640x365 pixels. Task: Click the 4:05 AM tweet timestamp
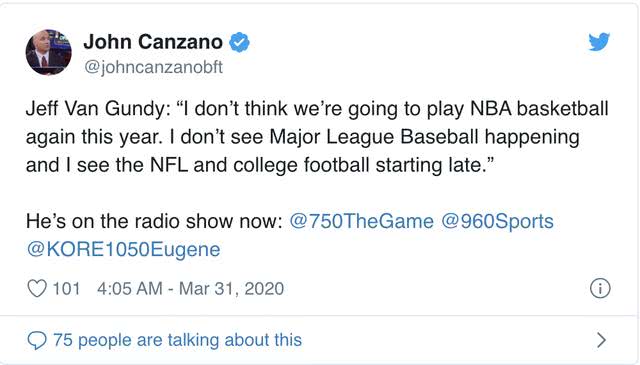tap(129, 289)
